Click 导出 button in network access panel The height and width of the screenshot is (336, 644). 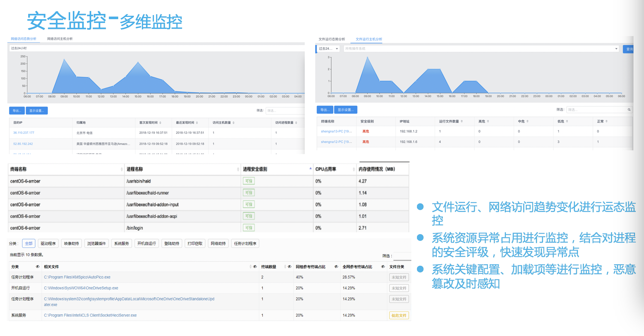17,110
